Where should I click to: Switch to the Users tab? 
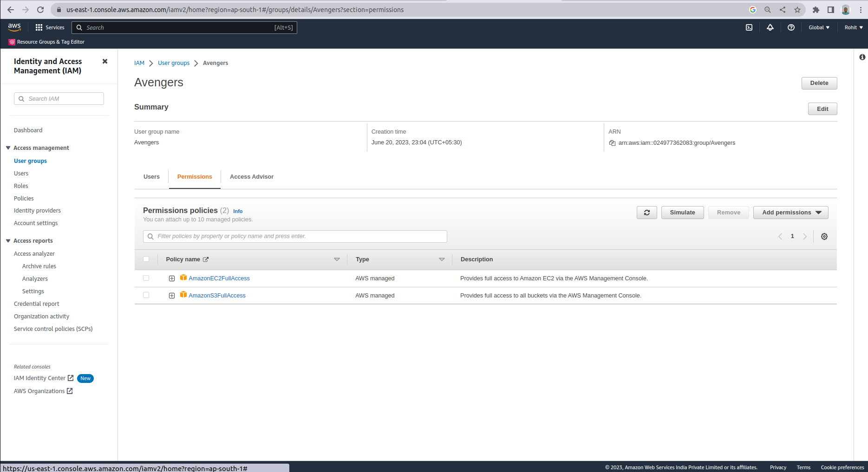point(151,177)
